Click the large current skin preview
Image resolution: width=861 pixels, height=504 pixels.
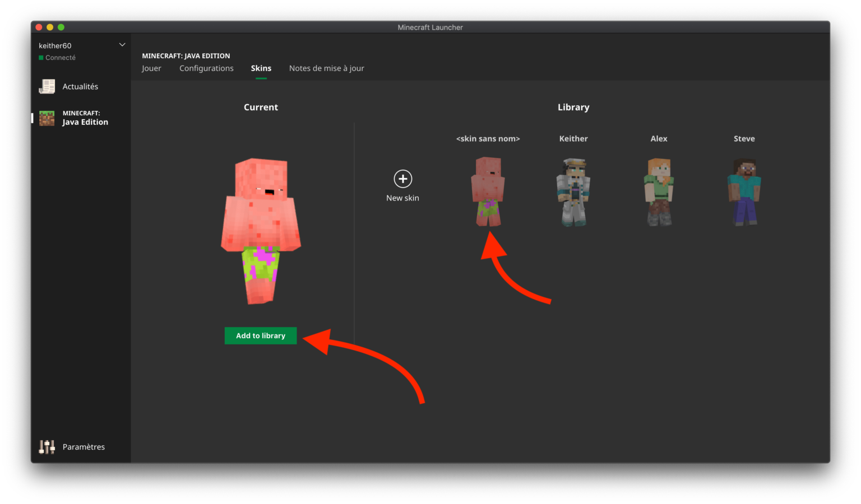point(261,230)
